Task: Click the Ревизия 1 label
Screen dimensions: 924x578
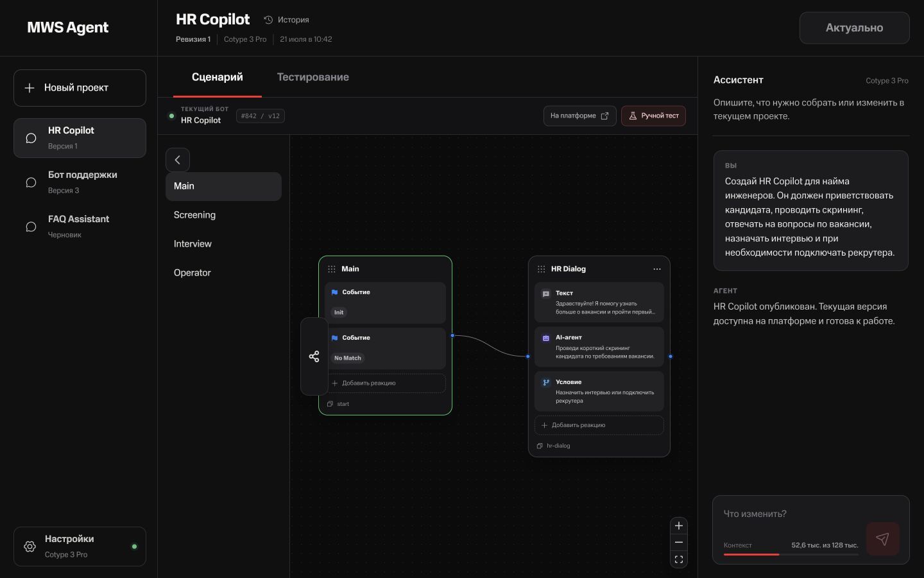Action: (x=193, y=39)
